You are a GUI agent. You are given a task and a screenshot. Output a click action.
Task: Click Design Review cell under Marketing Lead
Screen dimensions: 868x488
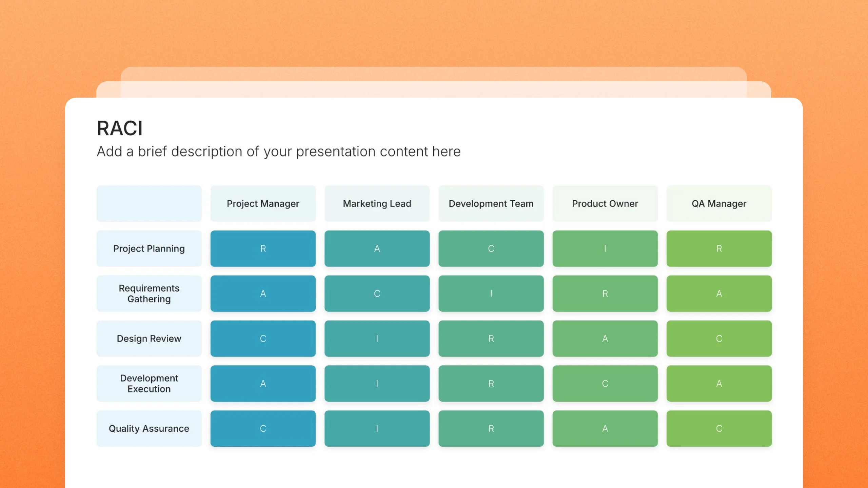[377, 339]
